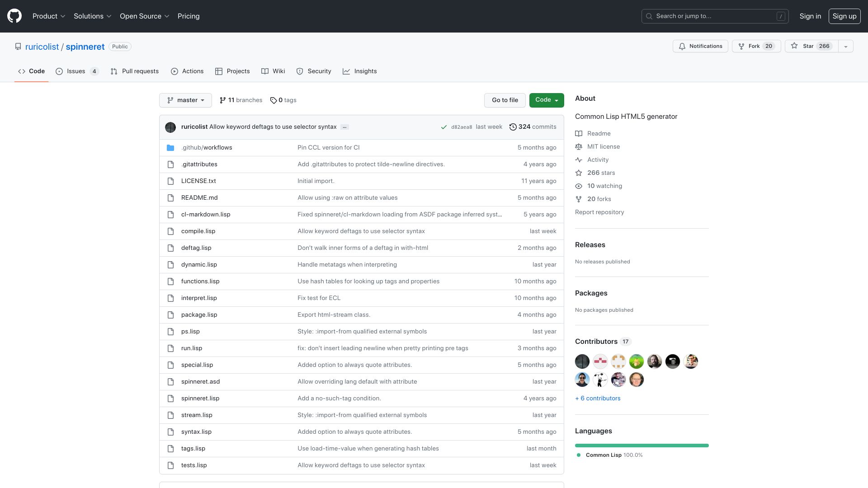
Task: Open the Insights tab
Action: 360,71
